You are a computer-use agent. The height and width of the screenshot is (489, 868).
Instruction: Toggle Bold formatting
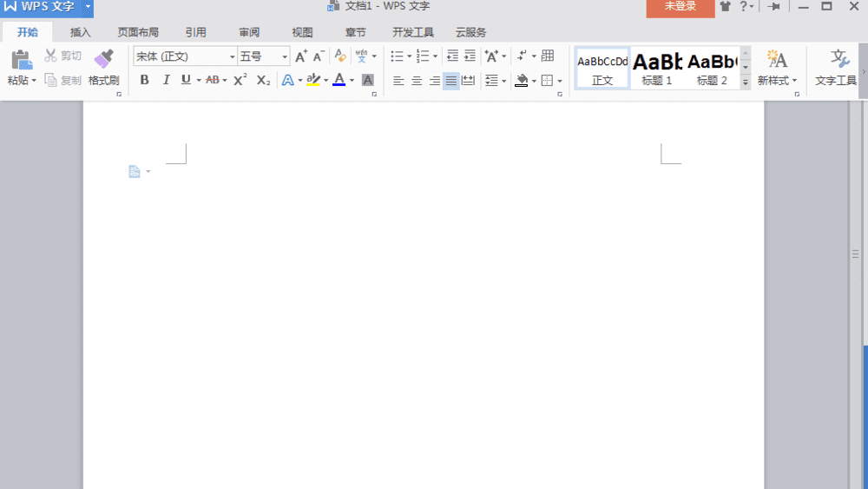coord(144,80)
